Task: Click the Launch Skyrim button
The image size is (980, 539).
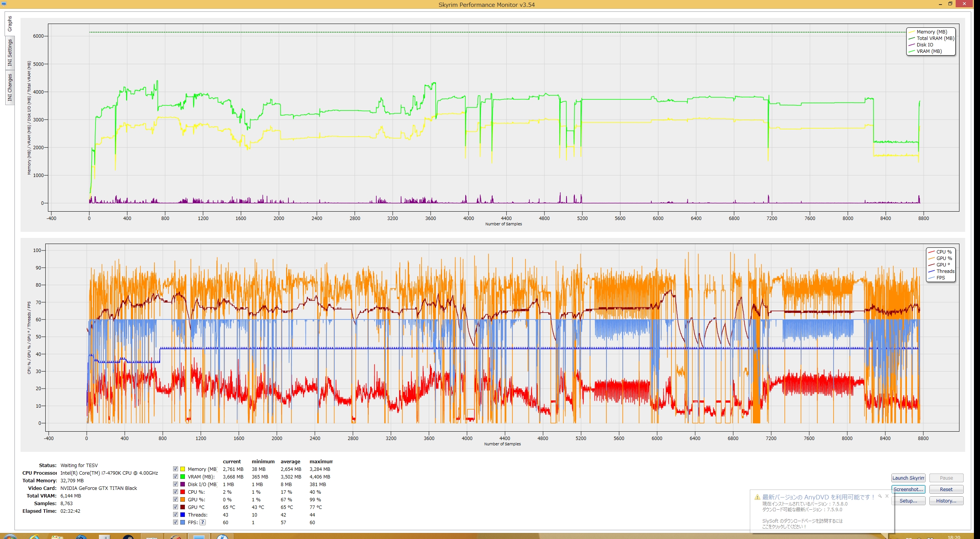Action: (908, 478)
